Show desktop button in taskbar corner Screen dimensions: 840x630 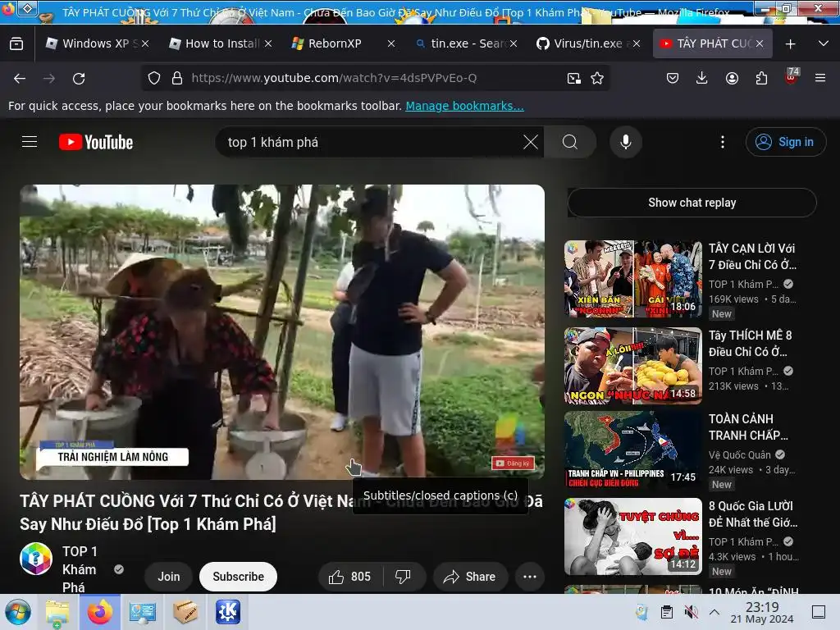click(818, 612)
